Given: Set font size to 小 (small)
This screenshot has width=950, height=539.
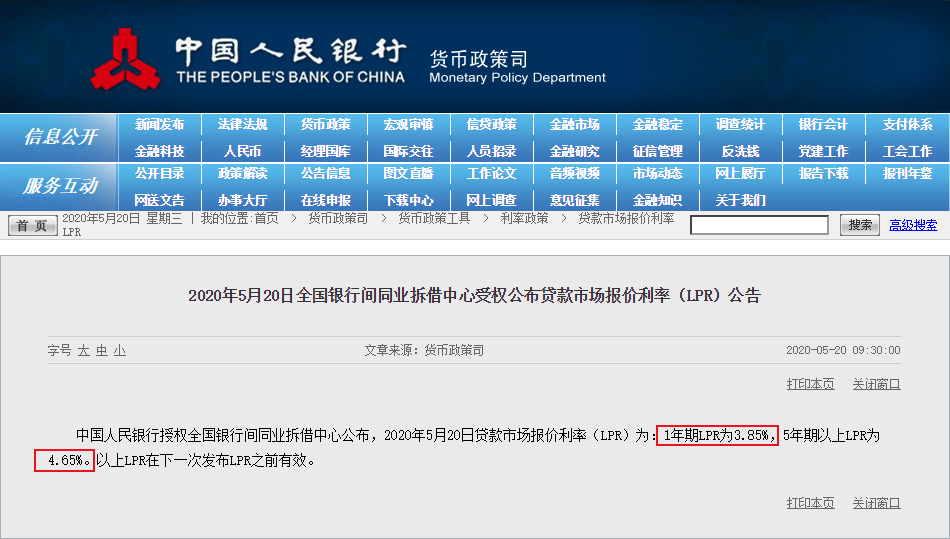Looking at the screenshot, I should tap(120, 351).
